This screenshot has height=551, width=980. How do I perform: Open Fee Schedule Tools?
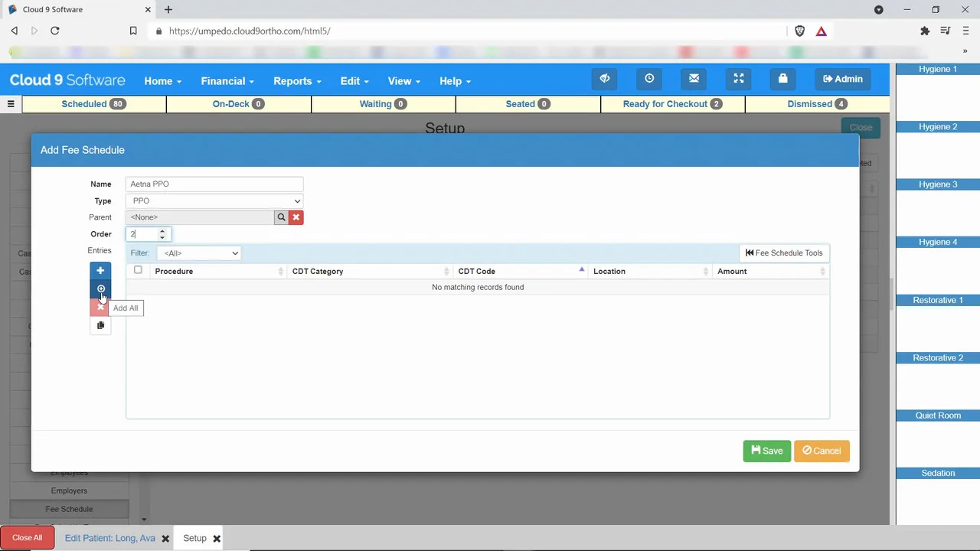(783, 253)
